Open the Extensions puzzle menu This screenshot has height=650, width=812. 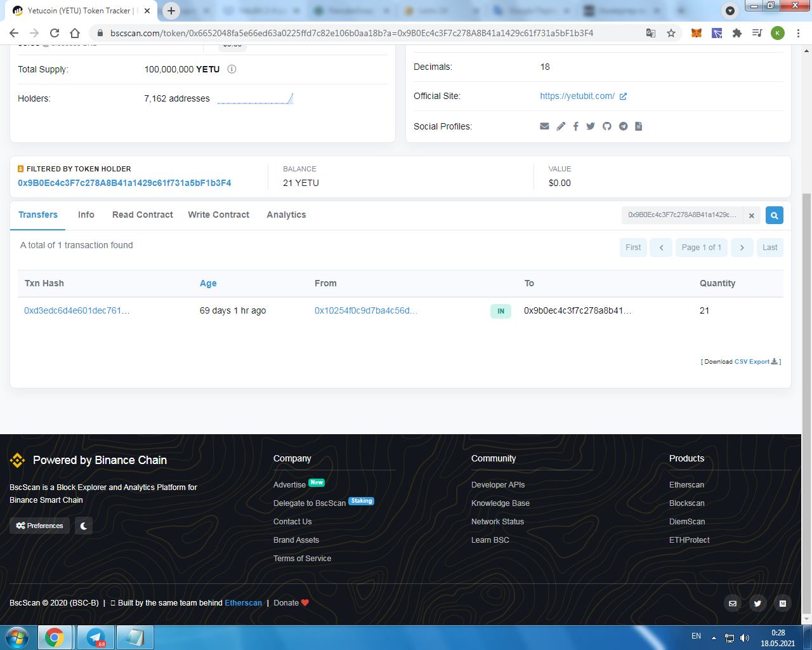737,33
